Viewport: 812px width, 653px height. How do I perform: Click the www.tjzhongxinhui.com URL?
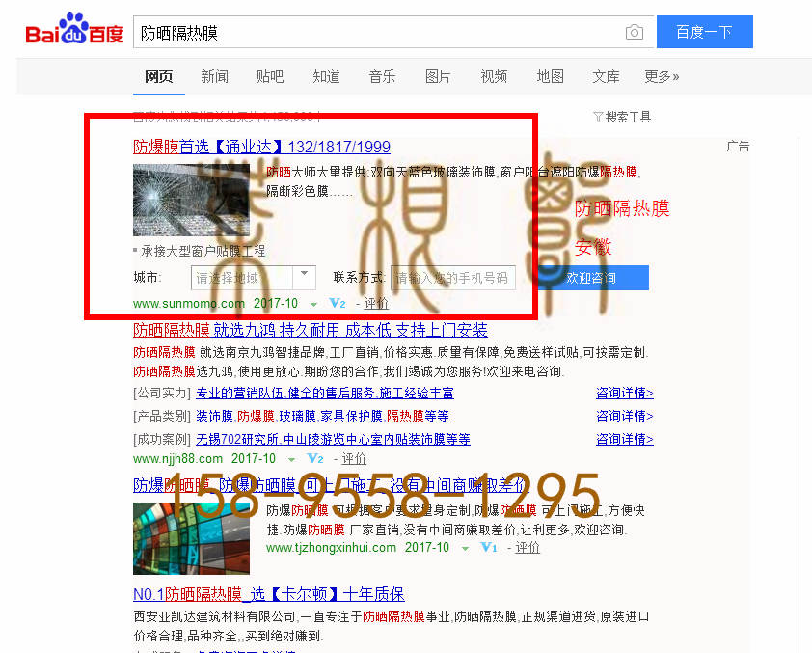[x=332, y=547]
